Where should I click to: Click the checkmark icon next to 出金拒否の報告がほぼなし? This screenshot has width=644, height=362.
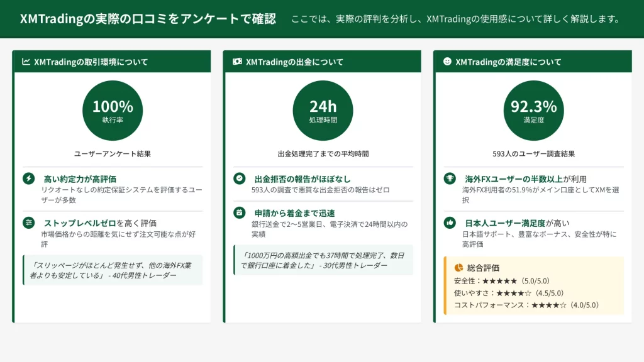[239, 178]
